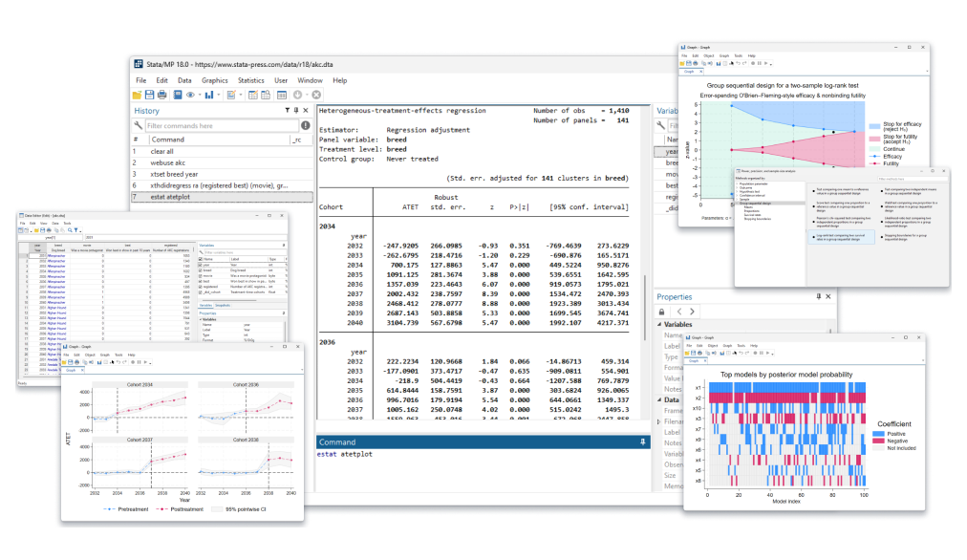967x560 pixels.
Task: Click the save icon in Data Editor toolbar
Action: pyautogui.click(x=43, y=230)
